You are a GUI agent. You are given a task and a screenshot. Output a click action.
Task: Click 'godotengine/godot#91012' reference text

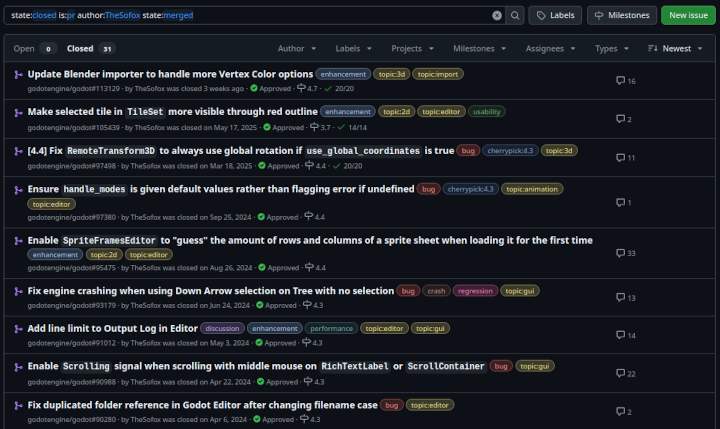click(72, 343)
